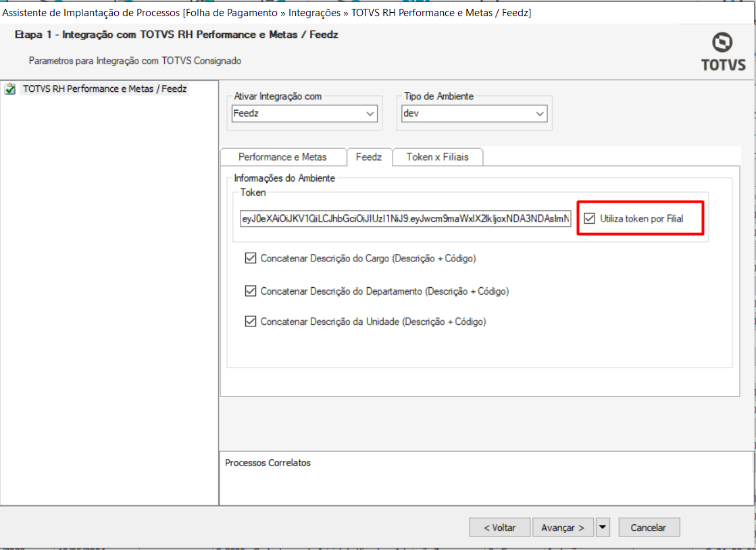
Task: Click the < Voltar button
Action: point(499,527)
